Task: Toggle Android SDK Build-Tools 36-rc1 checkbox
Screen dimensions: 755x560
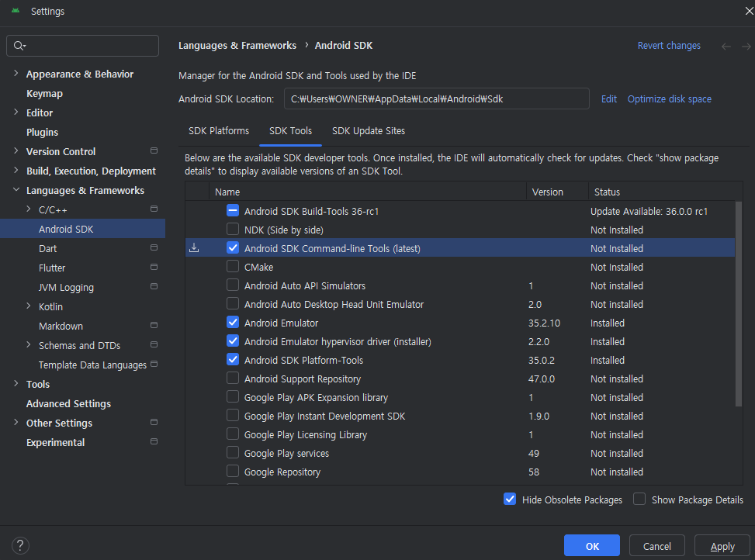Action: tap(233, 210)
